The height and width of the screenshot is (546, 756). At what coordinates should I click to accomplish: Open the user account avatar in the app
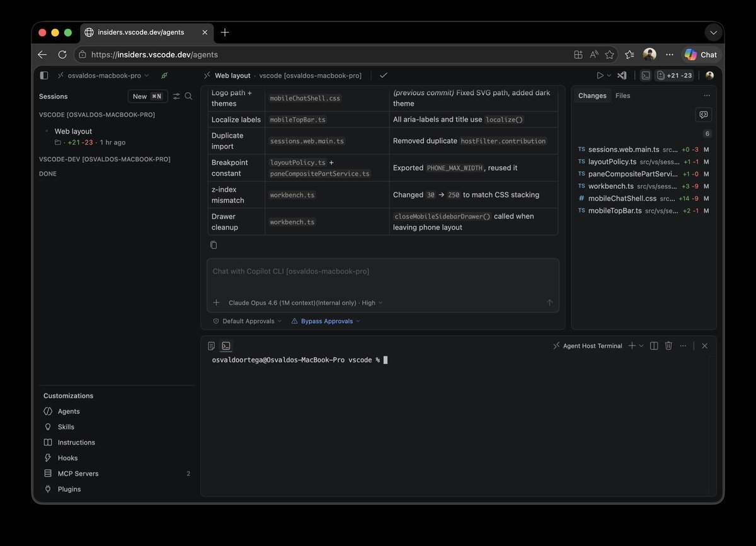point(709,76)
